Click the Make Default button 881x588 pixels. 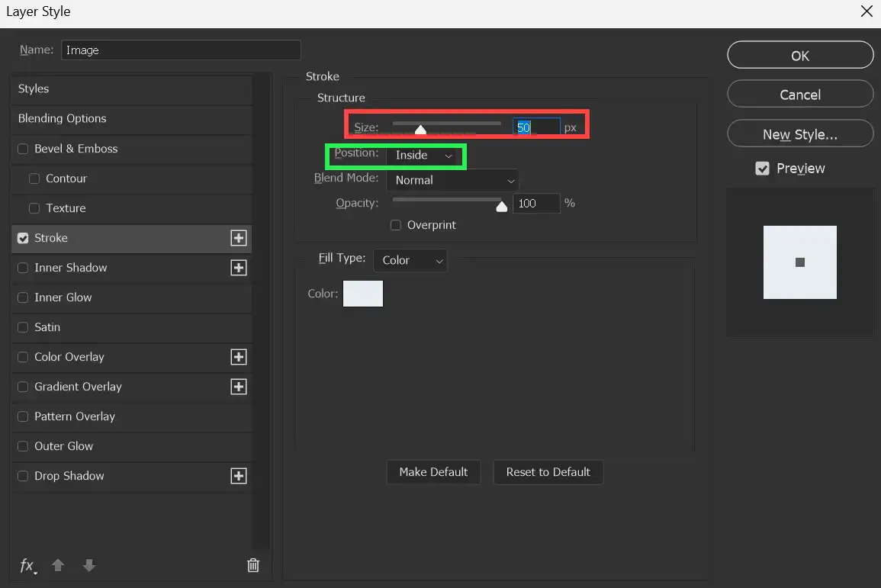pos(433,471)
